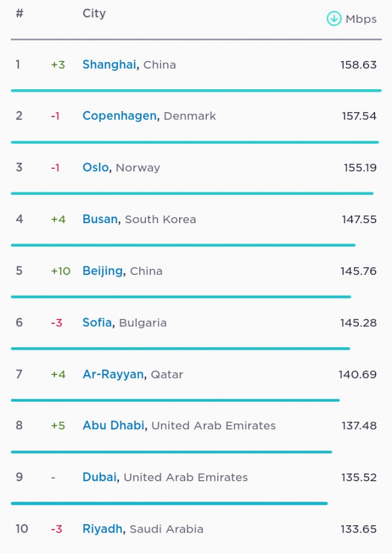Click Beijing's +10 rank change
Screen dimensions: 392x553
(x=61, y=271)
